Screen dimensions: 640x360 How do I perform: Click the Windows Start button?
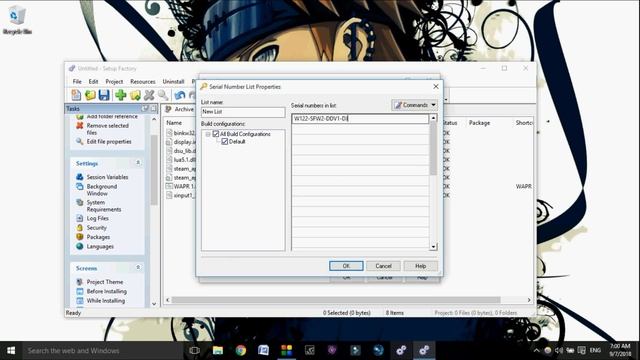coord(11,350)
